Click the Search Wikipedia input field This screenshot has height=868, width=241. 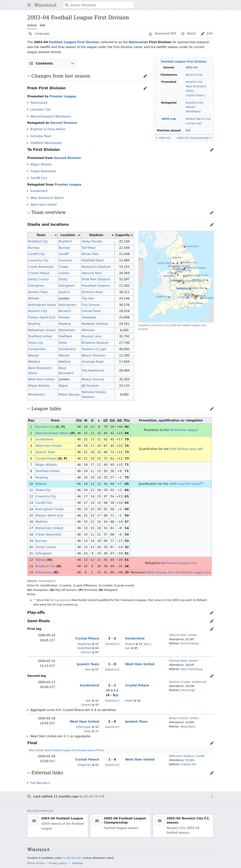click(98, 5)
